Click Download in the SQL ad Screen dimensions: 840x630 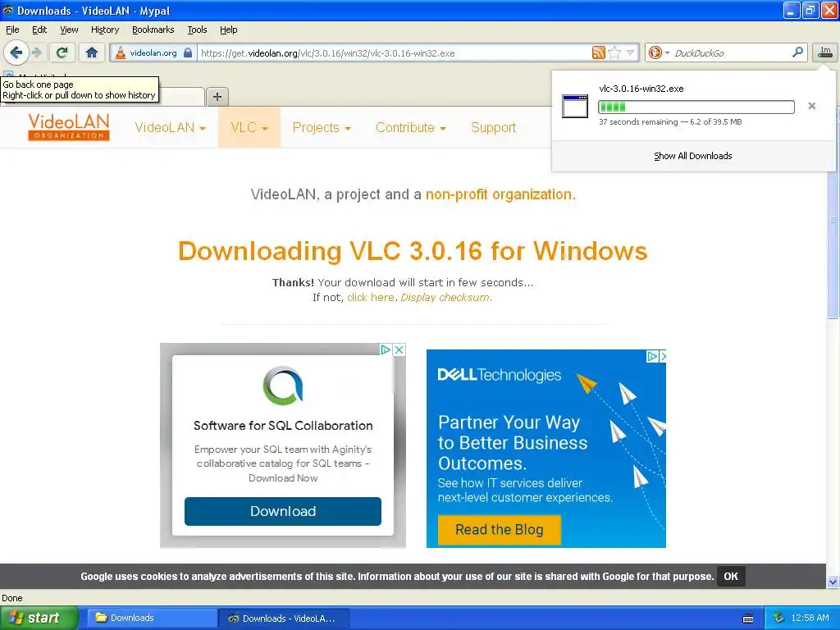pyautogui.click(x=283, y=511)
